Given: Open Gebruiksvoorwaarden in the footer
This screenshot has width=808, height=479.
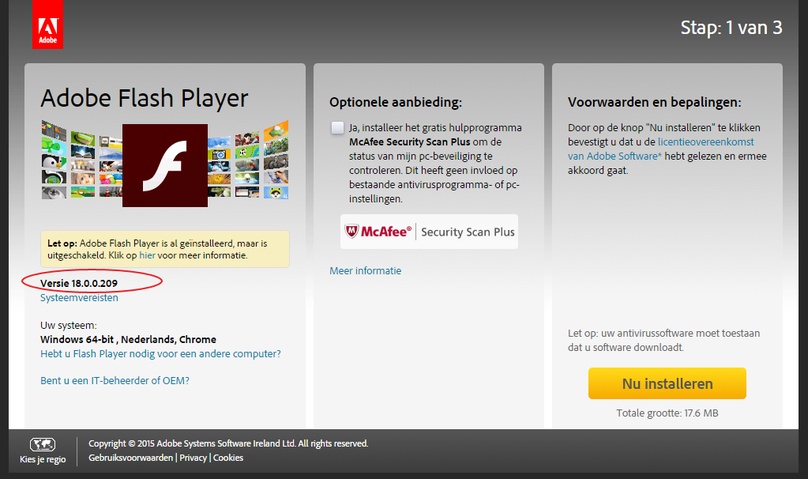Looking at the screenshot, I should pos(130,458).
